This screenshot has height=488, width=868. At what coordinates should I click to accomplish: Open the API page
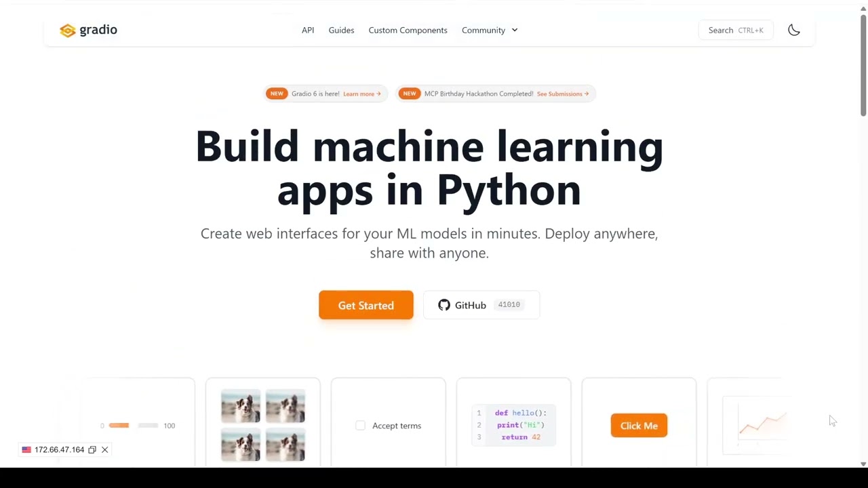click(308, 30)
